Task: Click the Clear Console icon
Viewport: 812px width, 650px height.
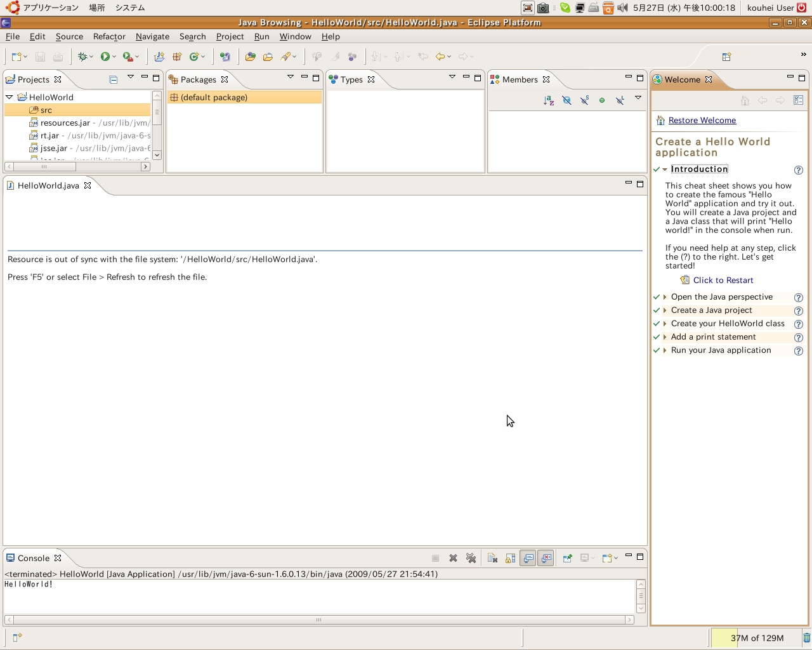Action: coord(492,559)
